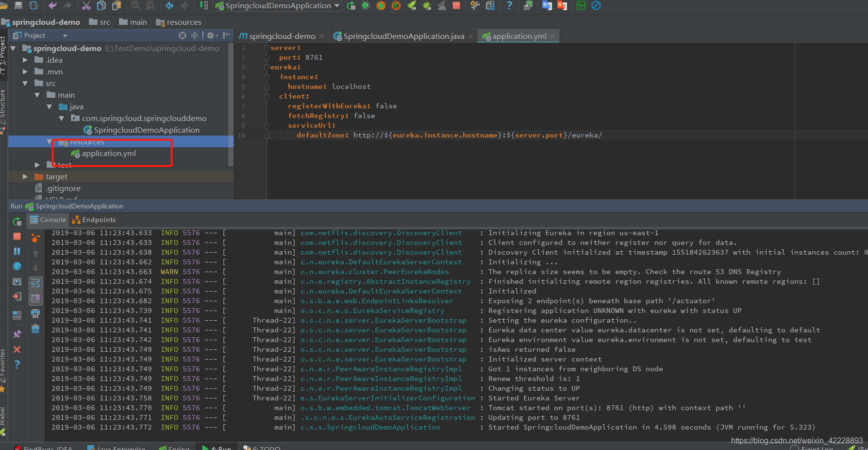Select the resources breadcrumb in navigation bar

pos(179,22)
